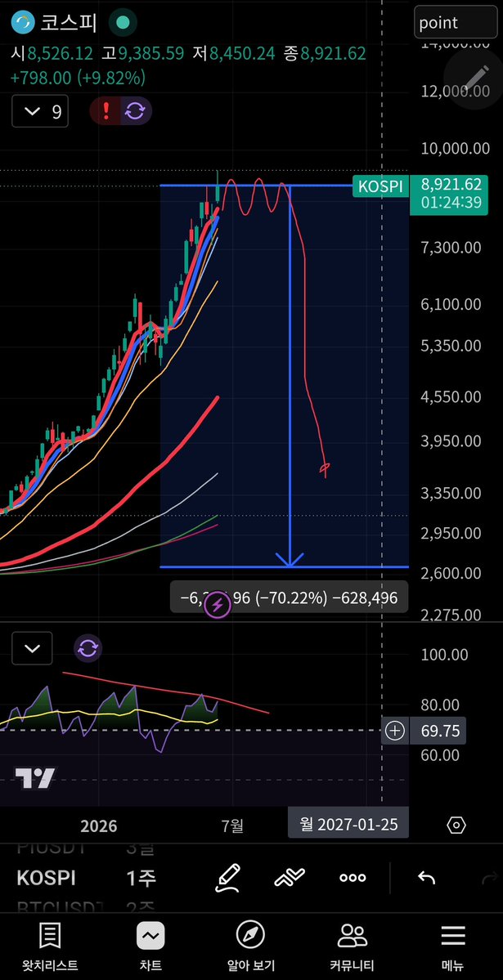Image resolution: width=503 pixels, height=980 pixels.
Task: Tap the KOSPI symbol name in the bottom bar
Action: click(x=47, y=878)
